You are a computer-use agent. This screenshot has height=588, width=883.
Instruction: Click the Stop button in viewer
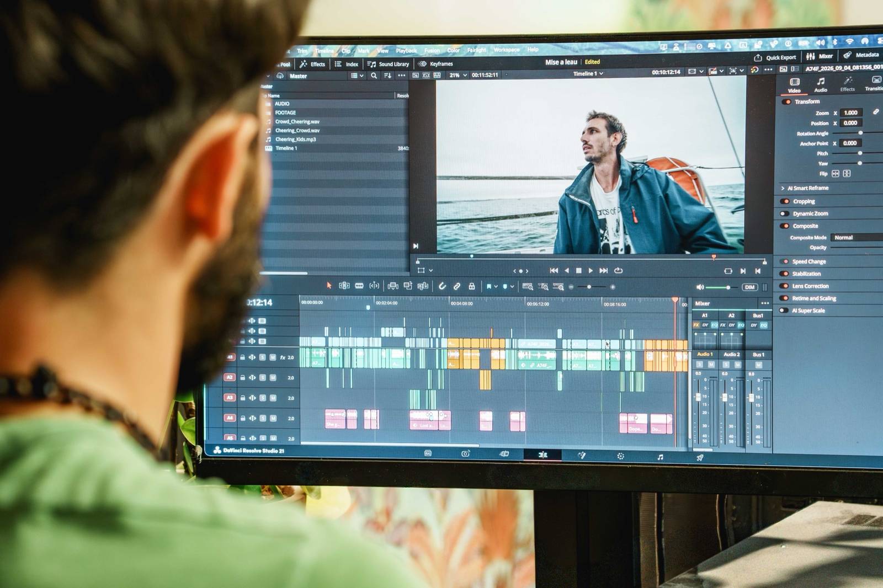[x=578, y=270]
